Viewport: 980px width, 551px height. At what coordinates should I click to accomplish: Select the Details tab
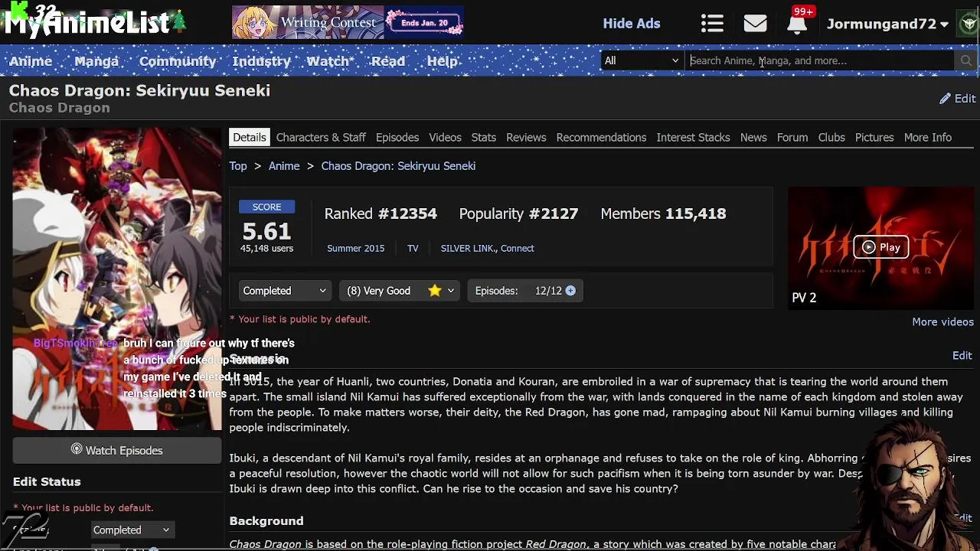tap(250, 138)
